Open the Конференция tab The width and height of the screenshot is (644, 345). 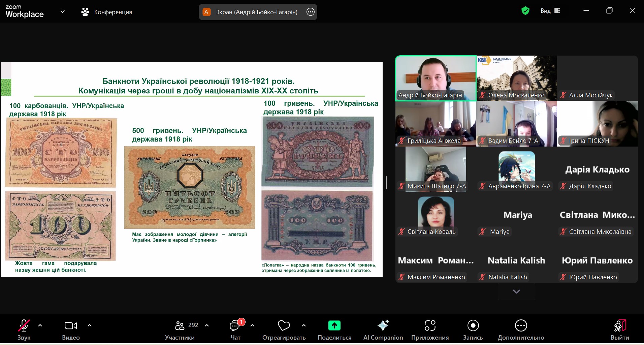[106, 12]
